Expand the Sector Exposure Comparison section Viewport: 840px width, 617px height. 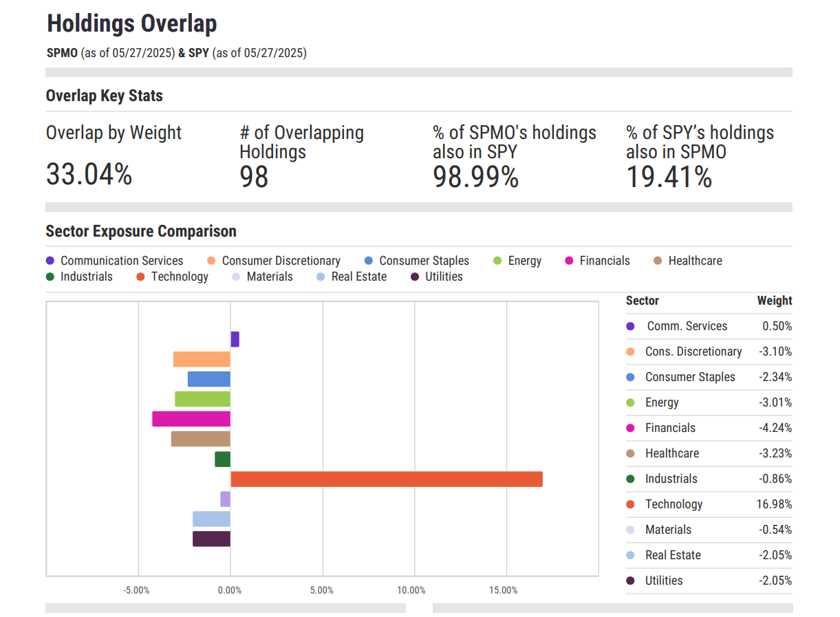coord(140,231)
